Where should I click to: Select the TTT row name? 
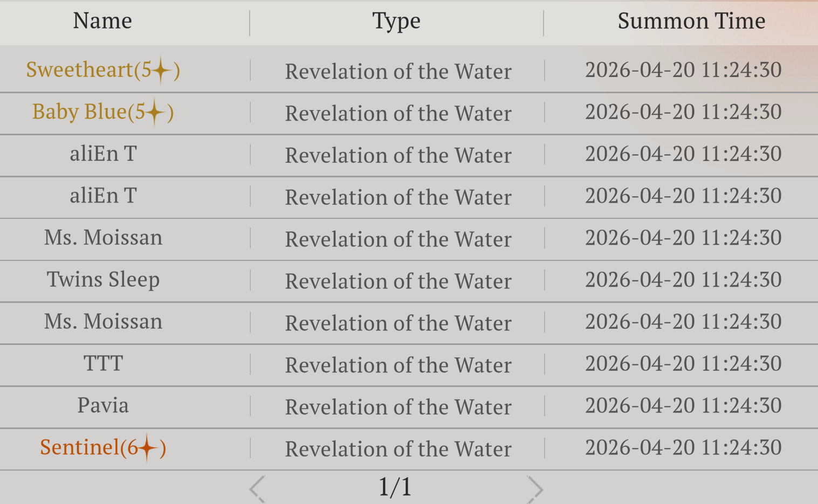(x=103, y=364)
